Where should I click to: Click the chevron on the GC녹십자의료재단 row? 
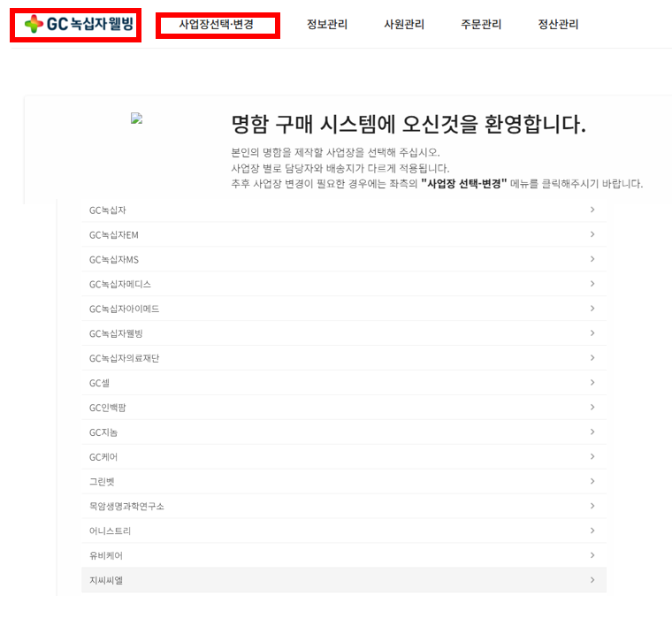click(x=592, y=357)
